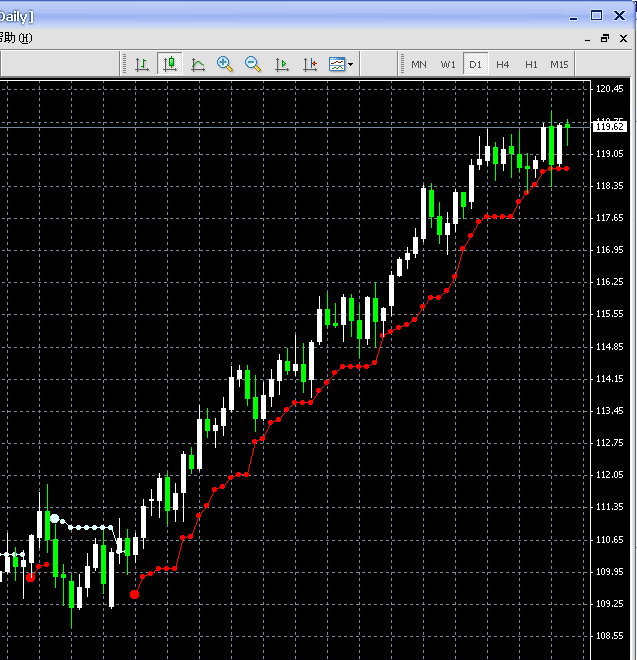Click the 112.05 price scale label
This screenshot has height=660, width=637.
(609, 474)
